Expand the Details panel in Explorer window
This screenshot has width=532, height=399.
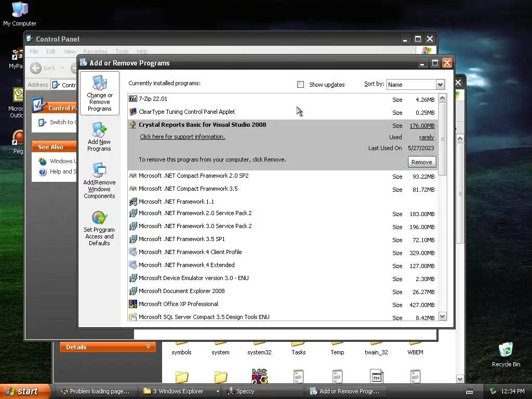(148, 347)
